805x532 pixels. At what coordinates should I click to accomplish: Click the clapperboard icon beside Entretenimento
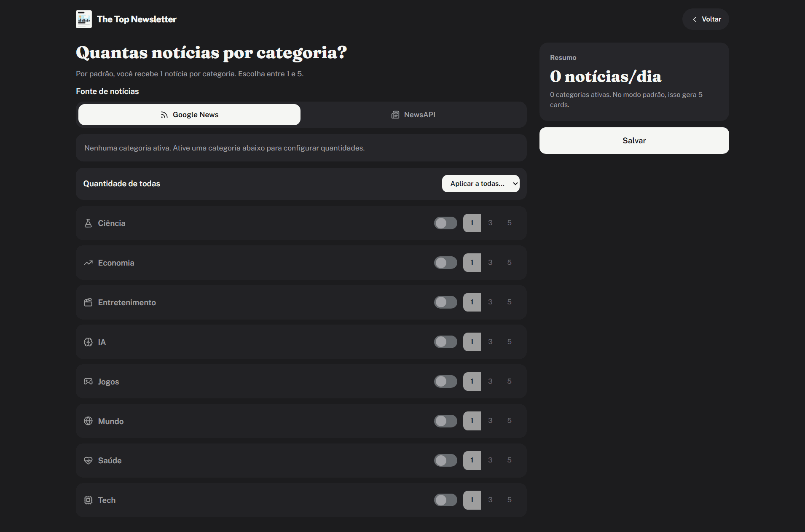coord(88,302)
